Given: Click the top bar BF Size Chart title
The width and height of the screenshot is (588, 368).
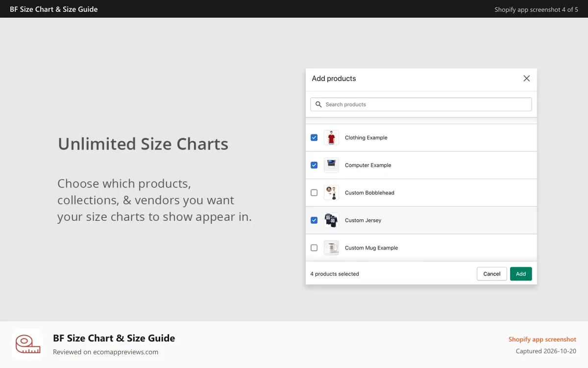Looking at the screenshot, I should tap(54, 9).
